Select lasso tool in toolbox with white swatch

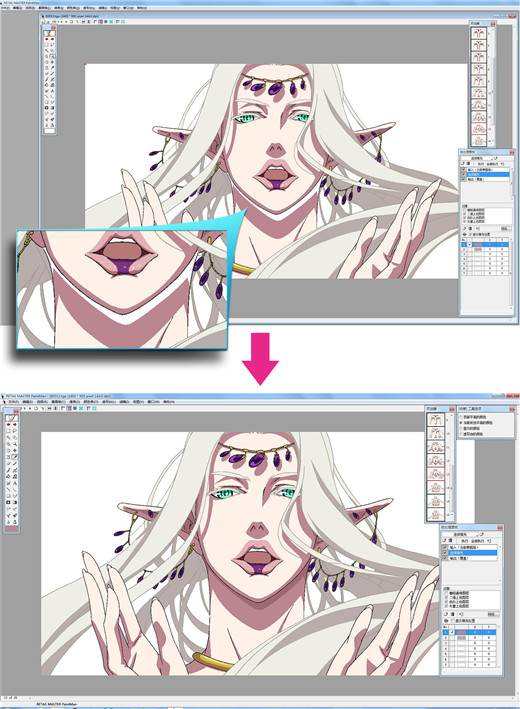pyautogui.click(x=52, y=44)
